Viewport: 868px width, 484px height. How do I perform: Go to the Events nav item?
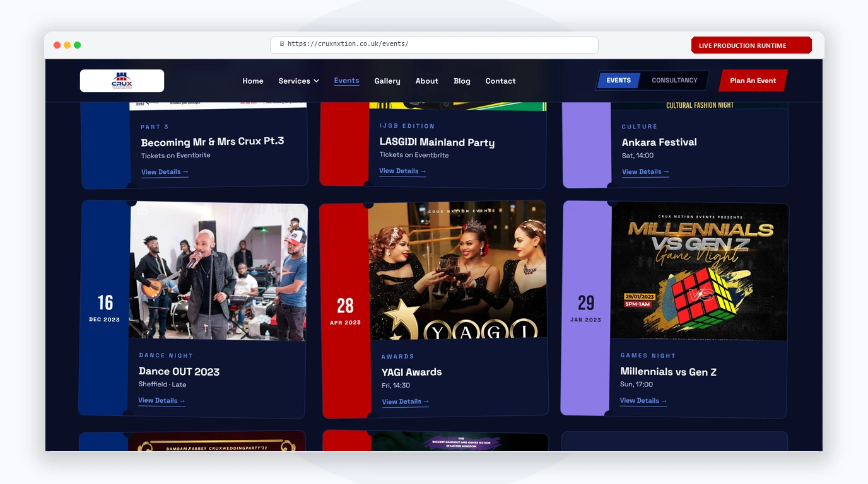click(346, 81)
